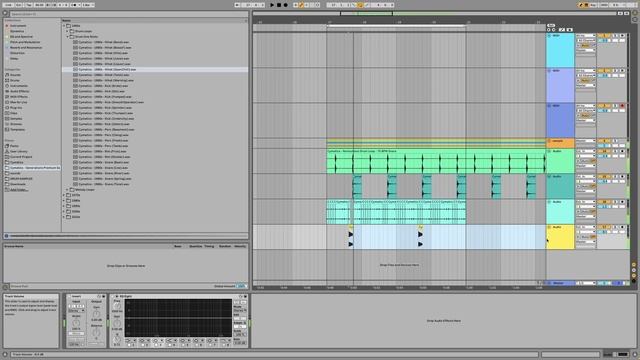Image resolution: width=640 pixels, height=360 pixels.
Task: Open User Library under Places
Action: coord(18,151)
